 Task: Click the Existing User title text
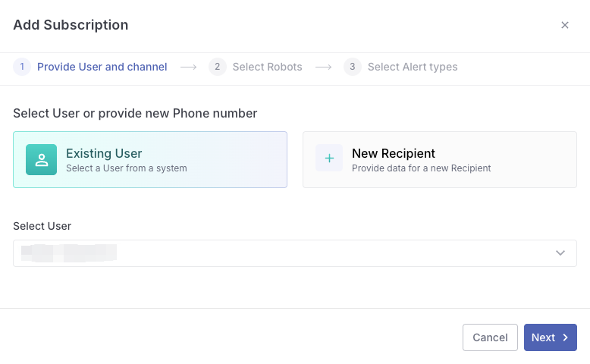104,153
